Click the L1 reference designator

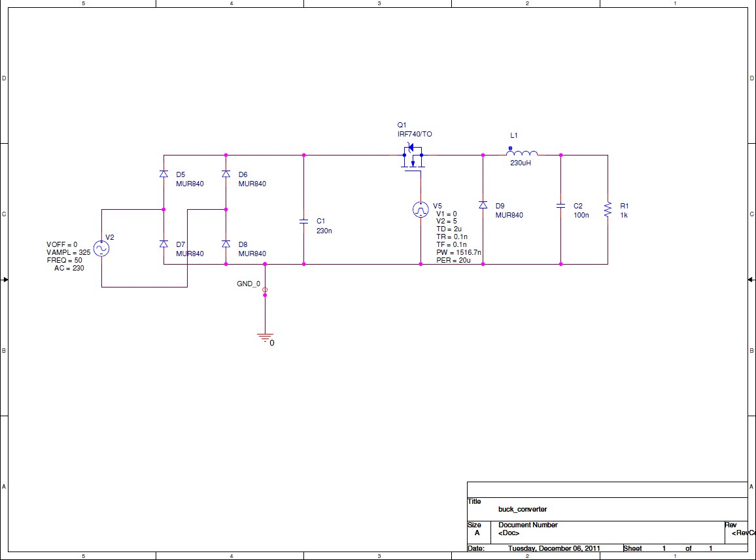(514, 135)
